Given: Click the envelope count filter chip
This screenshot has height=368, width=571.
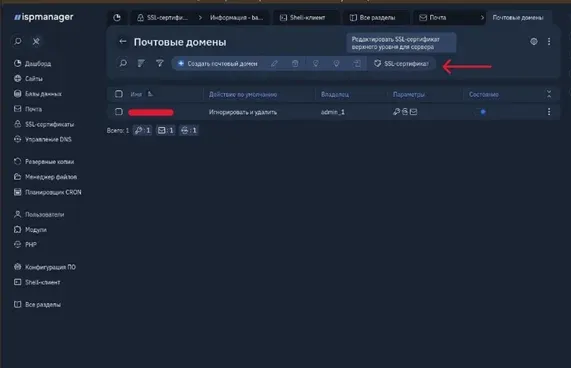Looking at the screenshot, I should 166,130.
